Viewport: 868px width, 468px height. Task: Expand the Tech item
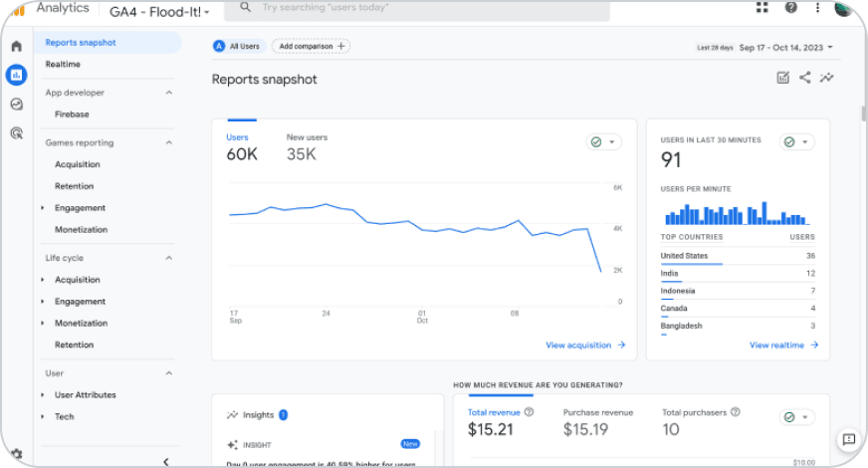tap(43, 416)
